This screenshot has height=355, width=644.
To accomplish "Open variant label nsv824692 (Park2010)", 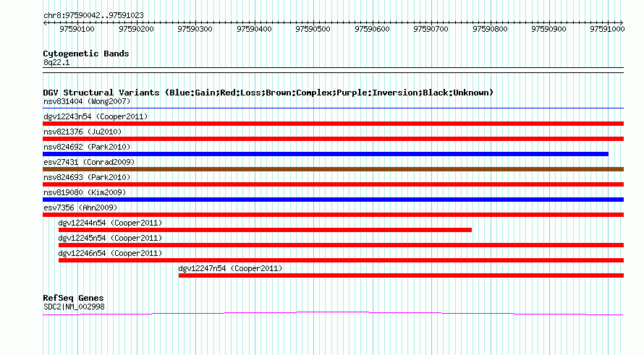I will [87, 147].
